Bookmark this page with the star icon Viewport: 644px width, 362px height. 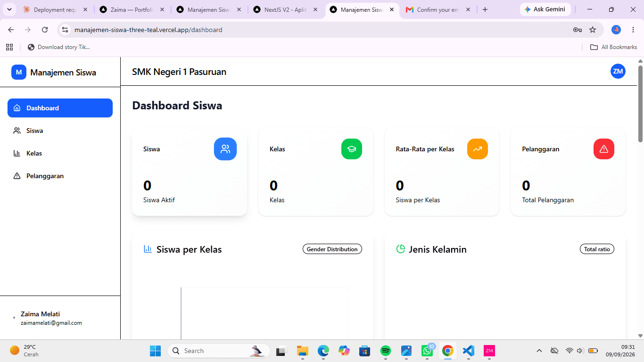(x=593, y=30)
